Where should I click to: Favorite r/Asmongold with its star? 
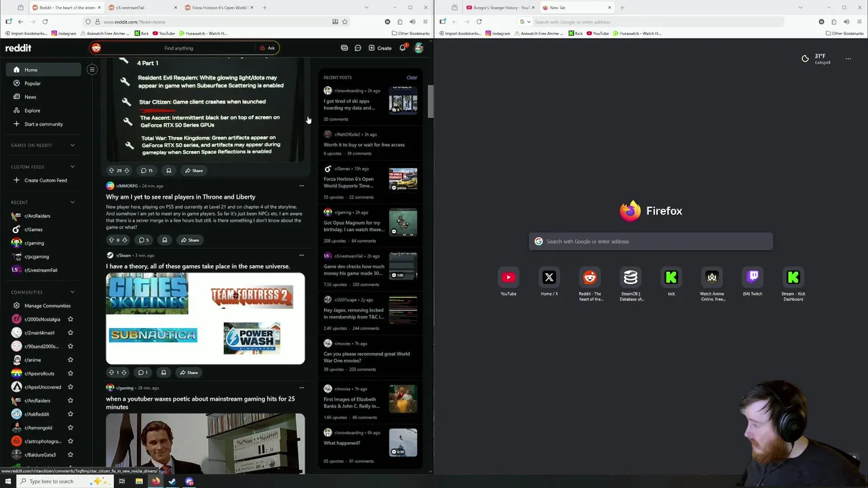pos(70,428)
